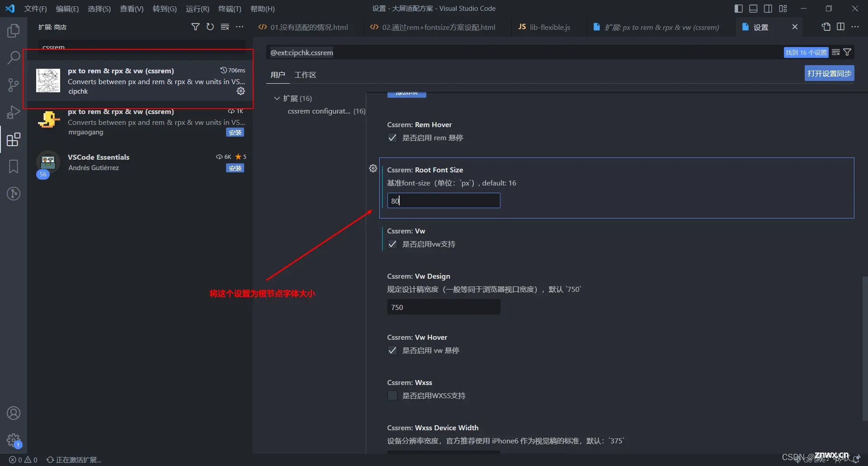This screenshot has width=868, height=466.
Task: Open the 帮助(H) menu
Action: pos(263,9)
